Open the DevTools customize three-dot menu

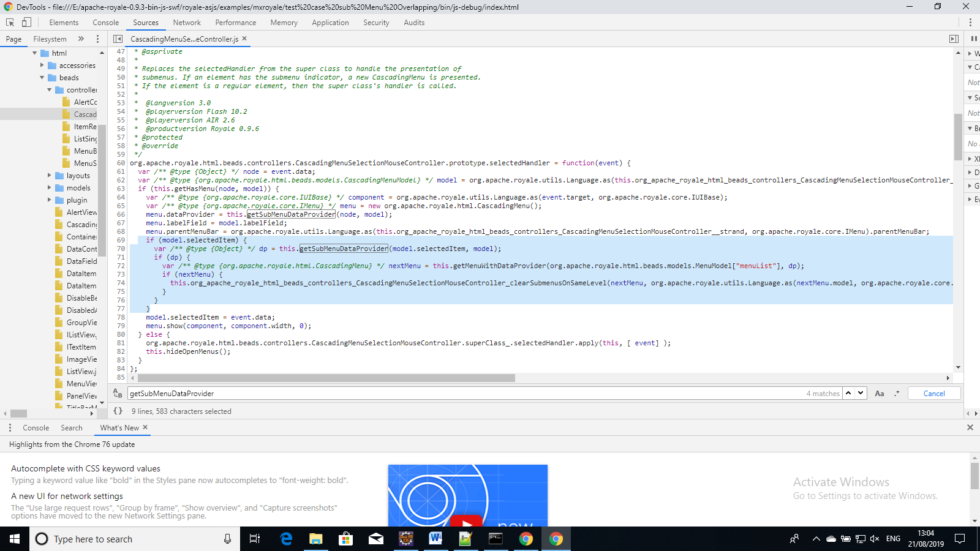click(970, 22)
